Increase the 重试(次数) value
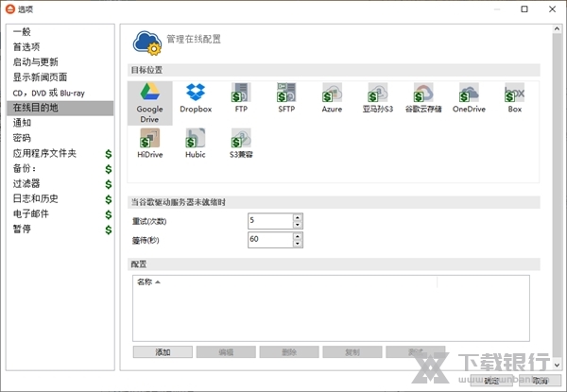The height and width of the screenshot is (392, 567). pyautogui.click(x=298, y=217)
